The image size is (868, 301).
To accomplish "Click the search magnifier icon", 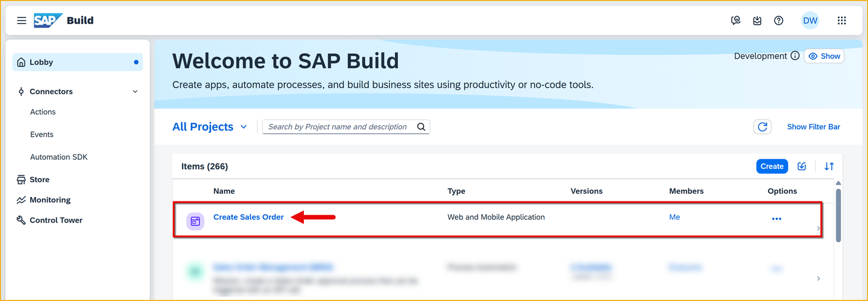I will tap(421, 127).
